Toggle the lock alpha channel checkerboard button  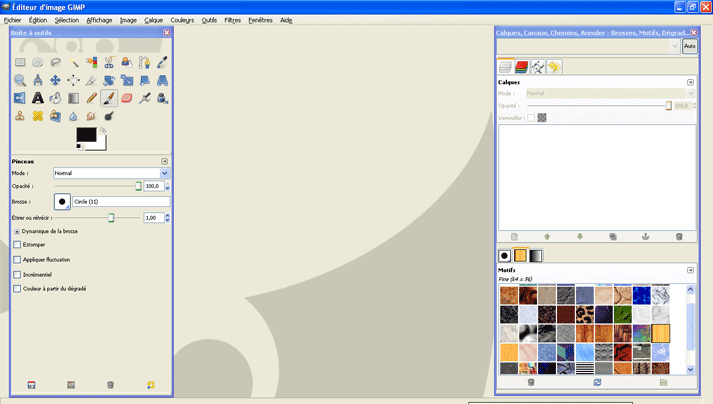click(x=542, y=118)
